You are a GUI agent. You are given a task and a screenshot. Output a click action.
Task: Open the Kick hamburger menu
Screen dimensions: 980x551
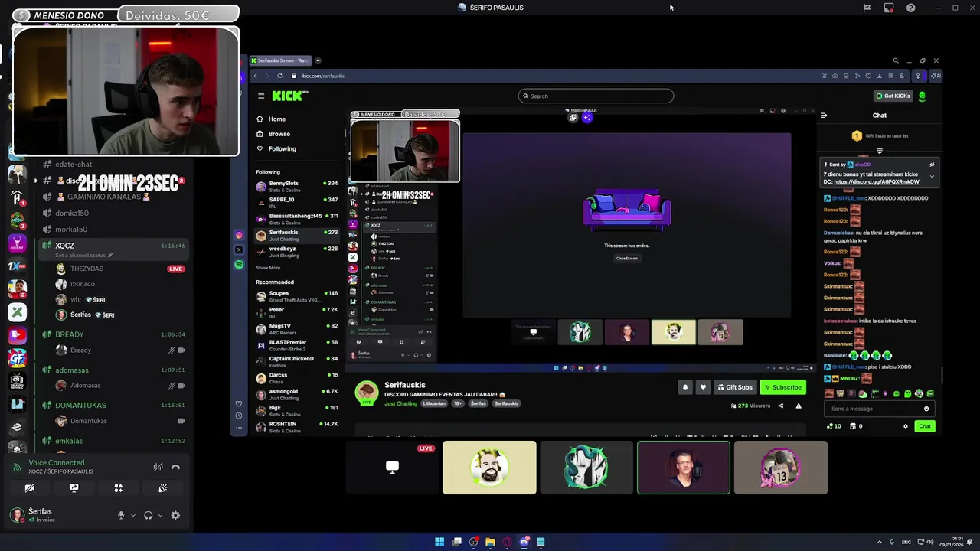tap(261, 96)
